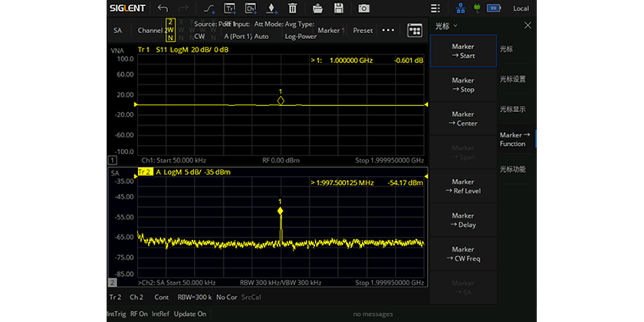Screen dimensions: 644x322
Task: Click the add trace icon
Action: coord(229,8)
